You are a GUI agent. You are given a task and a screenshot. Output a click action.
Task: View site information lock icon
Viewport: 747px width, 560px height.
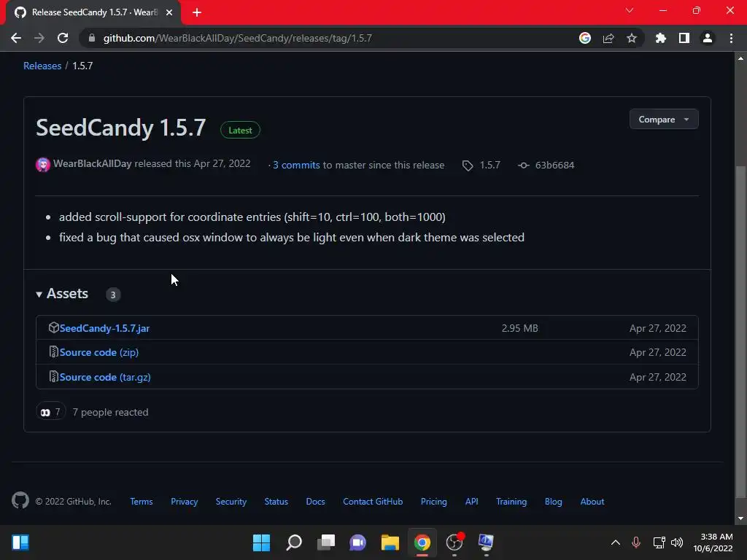click(x=92, y=38)
